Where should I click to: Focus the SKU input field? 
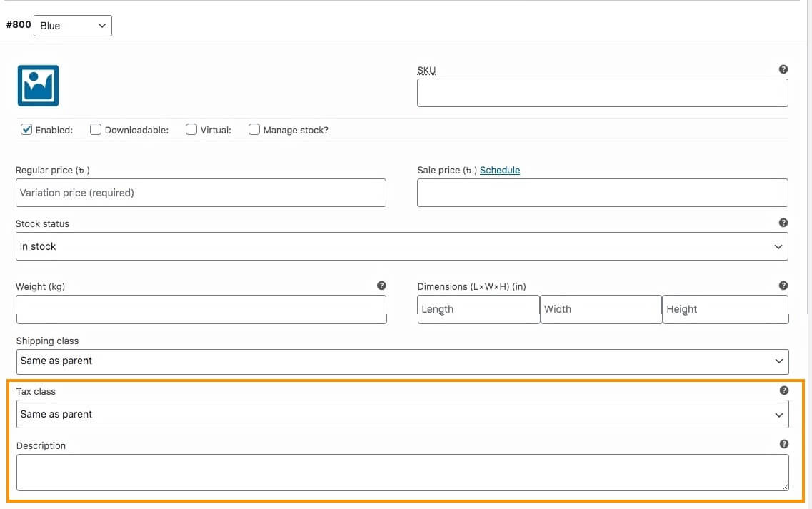pos(602,93)
